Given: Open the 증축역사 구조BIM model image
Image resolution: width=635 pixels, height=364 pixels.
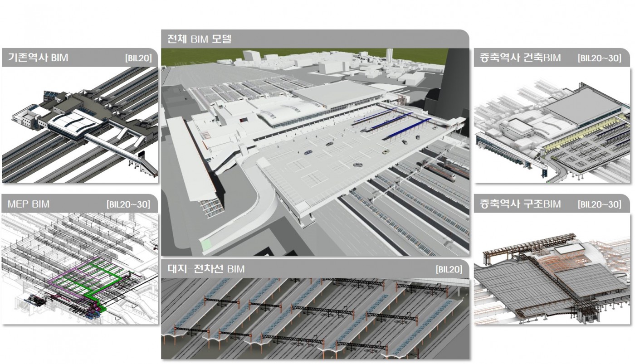Looking at the screenshot, I should coord(552,268).
